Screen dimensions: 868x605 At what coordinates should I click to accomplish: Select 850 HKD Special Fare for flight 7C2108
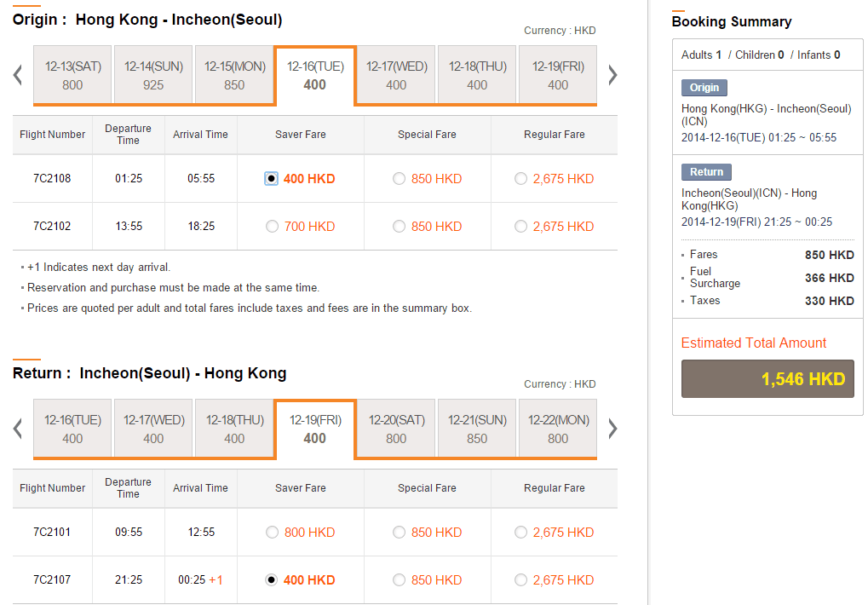(400, 179)
